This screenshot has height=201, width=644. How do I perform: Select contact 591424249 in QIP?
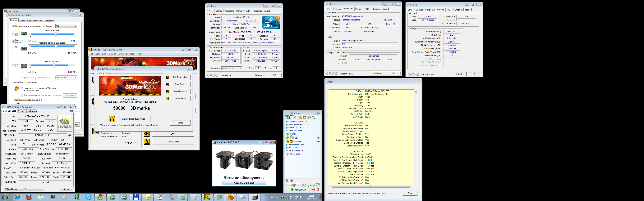[x=295, y=154]
